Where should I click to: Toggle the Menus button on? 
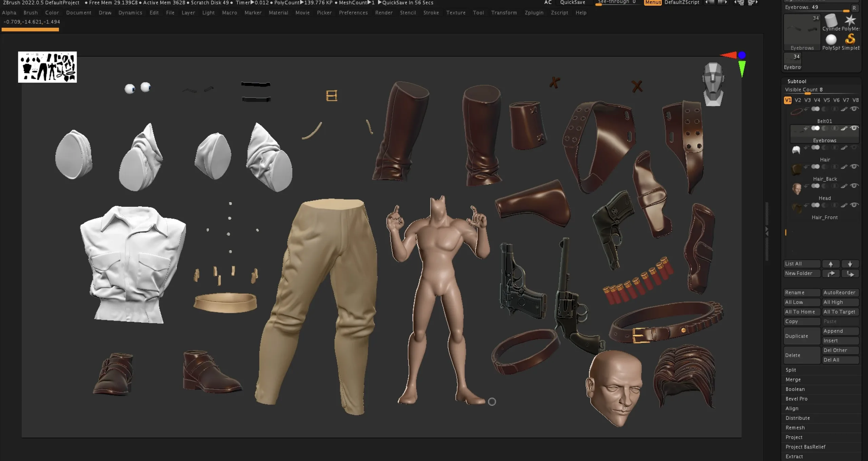click(x=653, y=3)
